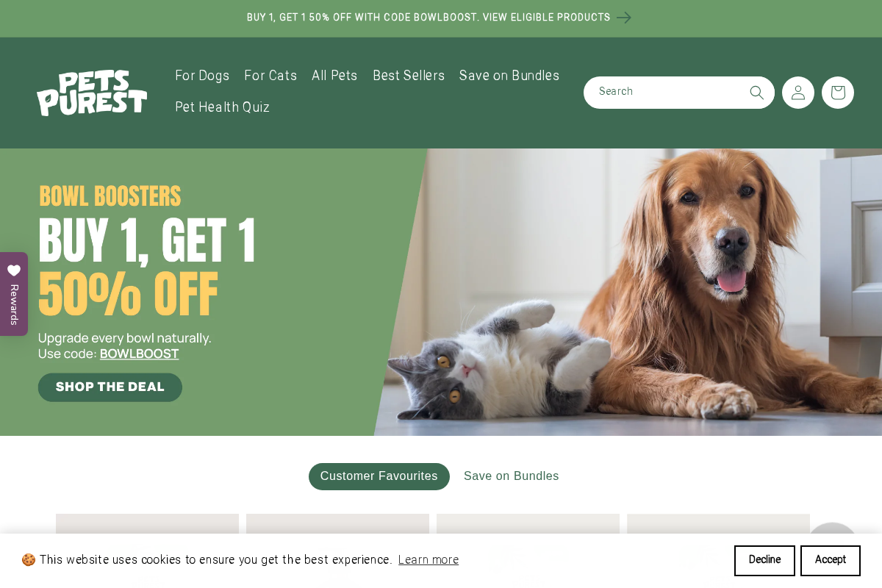Decline the website cookies

[764, 560]
